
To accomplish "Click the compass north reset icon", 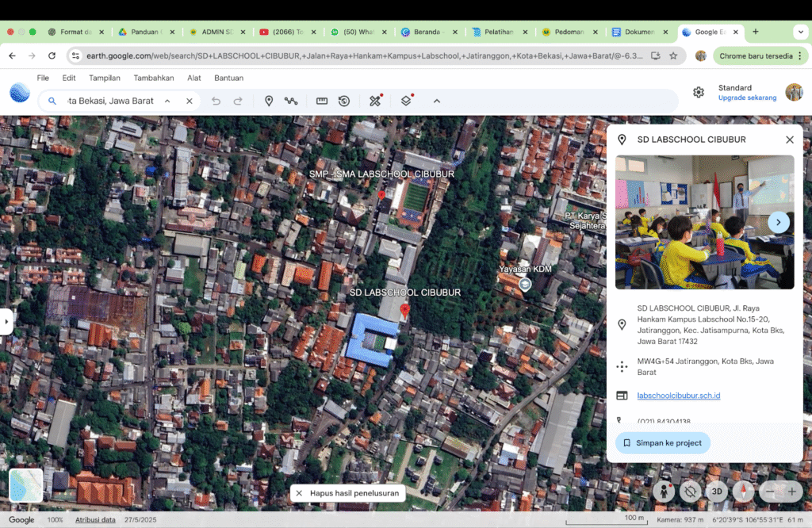I will pyautogui.click(x=743, y=492).
